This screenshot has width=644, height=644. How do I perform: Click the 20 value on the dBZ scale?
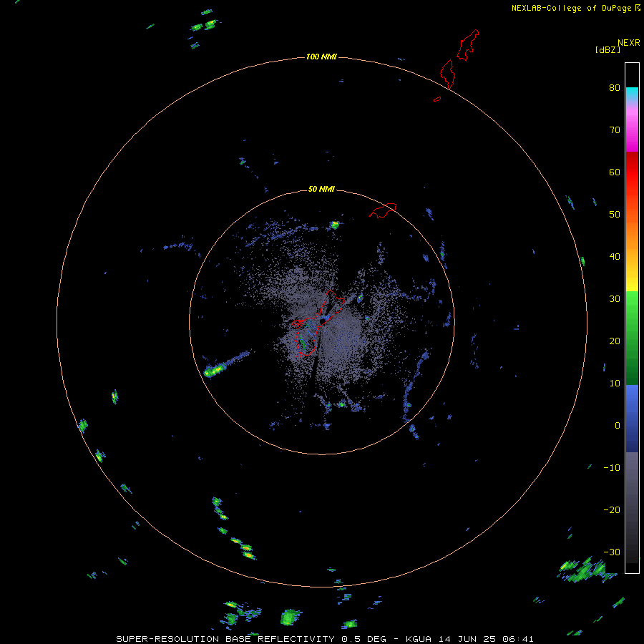615,341
